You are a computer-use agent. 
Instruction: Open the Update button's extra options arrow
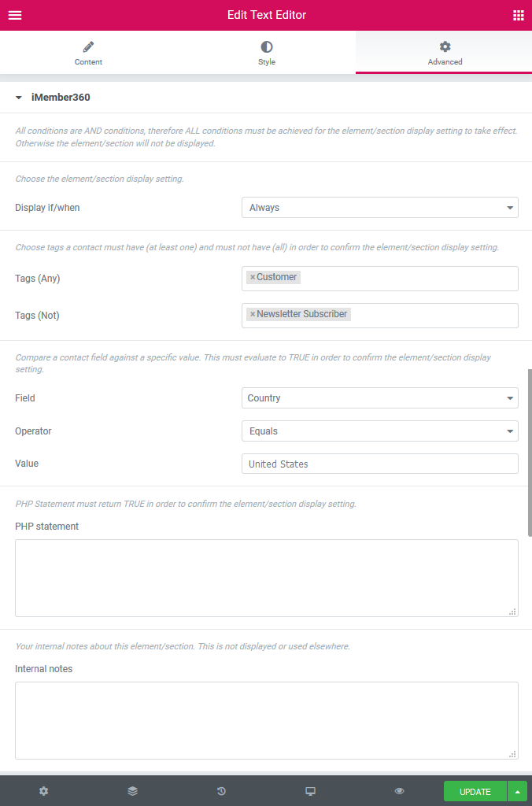coord(517,791)
